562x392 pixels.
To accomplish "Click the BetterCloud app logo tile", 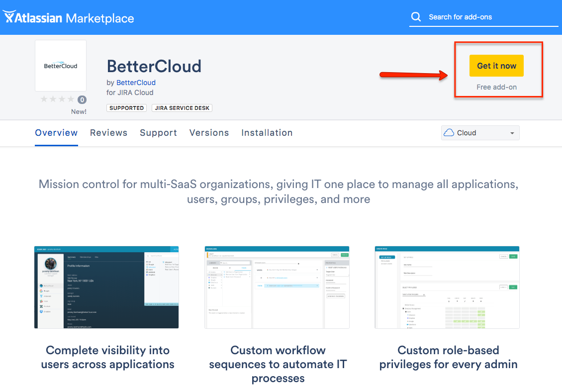I will 61,66.
